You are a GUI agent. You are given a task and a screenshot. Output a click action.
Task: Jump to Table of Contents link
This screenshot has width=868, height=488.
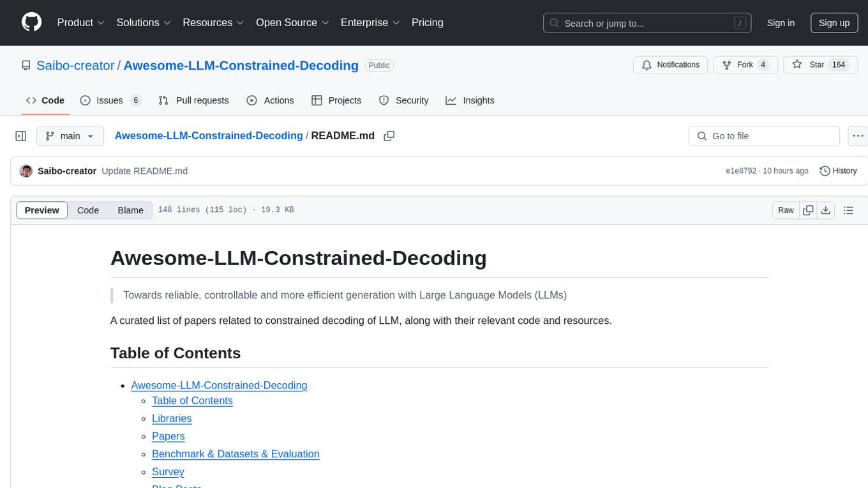pyautogui.click(x=192, y=400)
